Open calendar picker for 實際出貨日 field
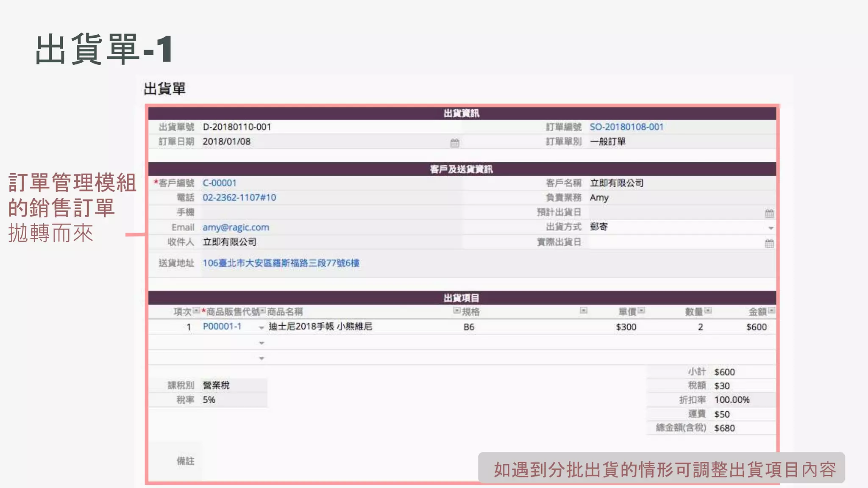The width and height of the screenshot is (868, 488). tap(769, 243)
